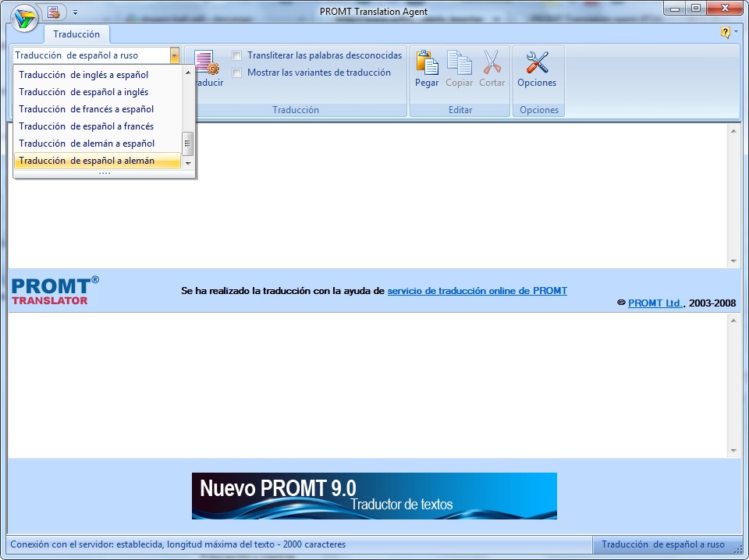Switch to the Traducción ribbon tab

click(x=76, y=34)
